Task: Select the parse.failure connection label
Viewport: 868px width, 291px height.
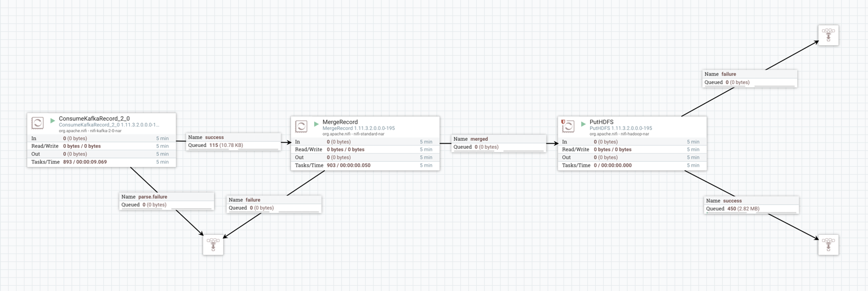Action: click(x=166, y=201)
